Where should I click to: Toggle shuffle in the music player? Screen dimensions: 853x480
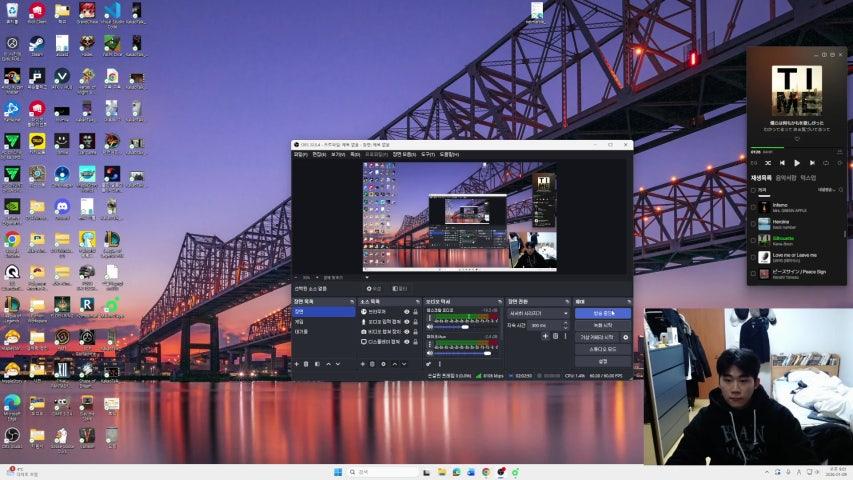pyautogui.click(x=768, y=162)
